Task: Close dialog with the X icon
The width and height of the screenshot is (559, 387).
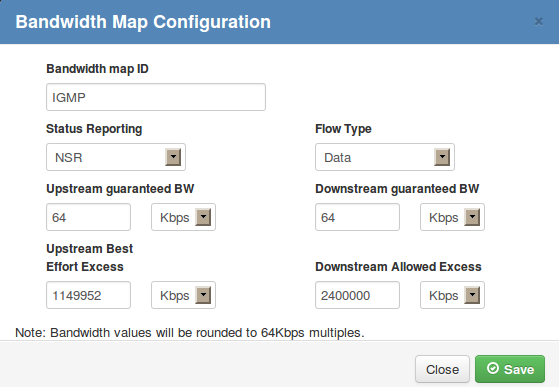Action: [539, 22]
